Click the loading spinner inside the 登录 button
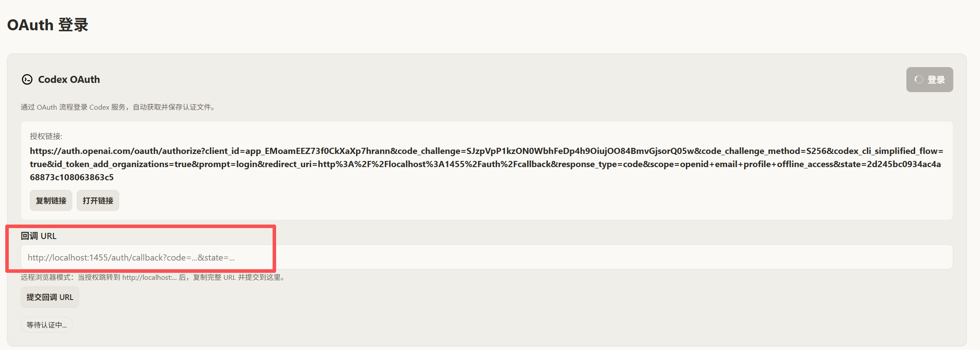This screenshot has width=980, height=350. coord(919,79)
